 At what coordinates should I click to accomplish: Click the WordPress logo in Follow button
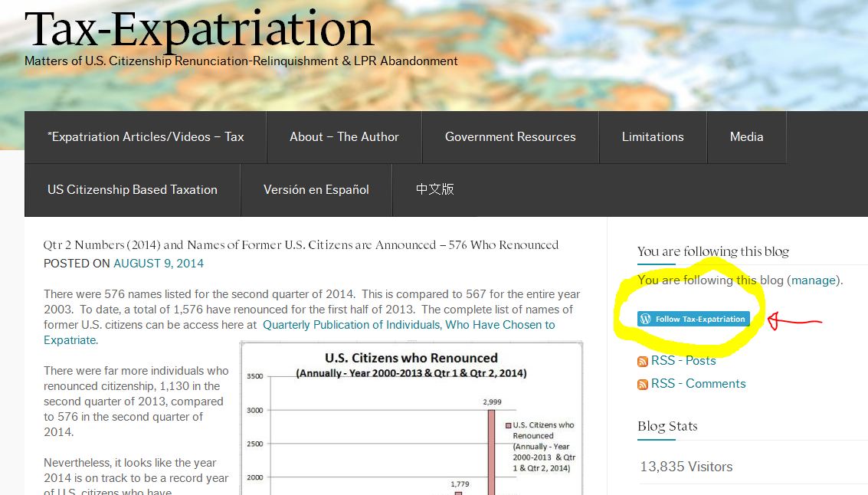point(646,319)
